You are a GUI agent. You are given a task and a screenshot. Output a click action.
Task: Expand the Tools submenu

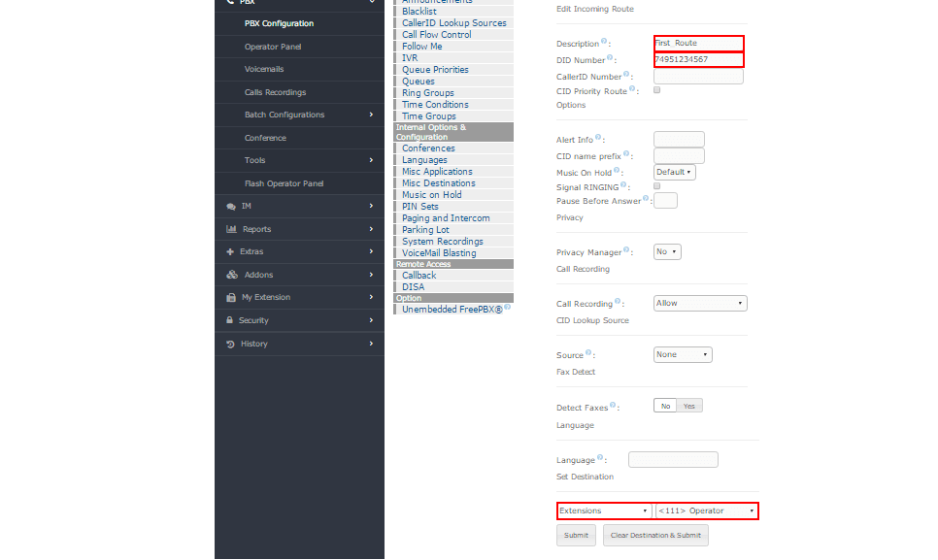[372, 160]
